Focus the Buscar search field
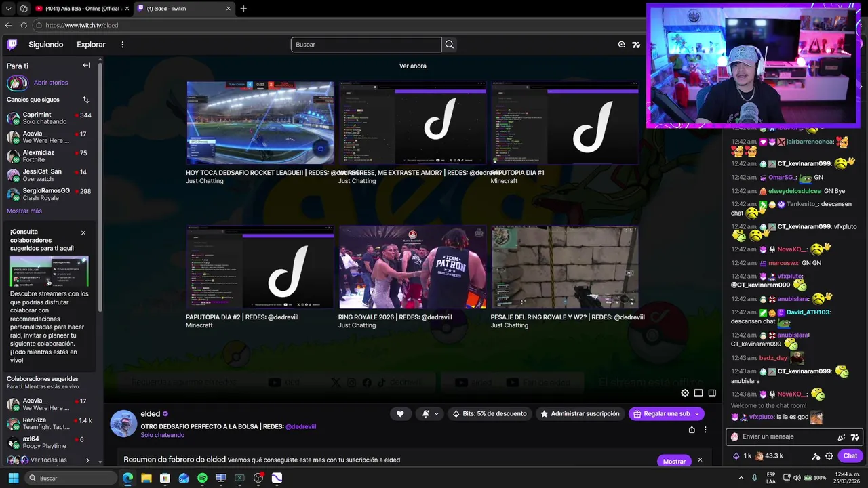The height and width of the screenshot is (488, 868). [366, 45]
